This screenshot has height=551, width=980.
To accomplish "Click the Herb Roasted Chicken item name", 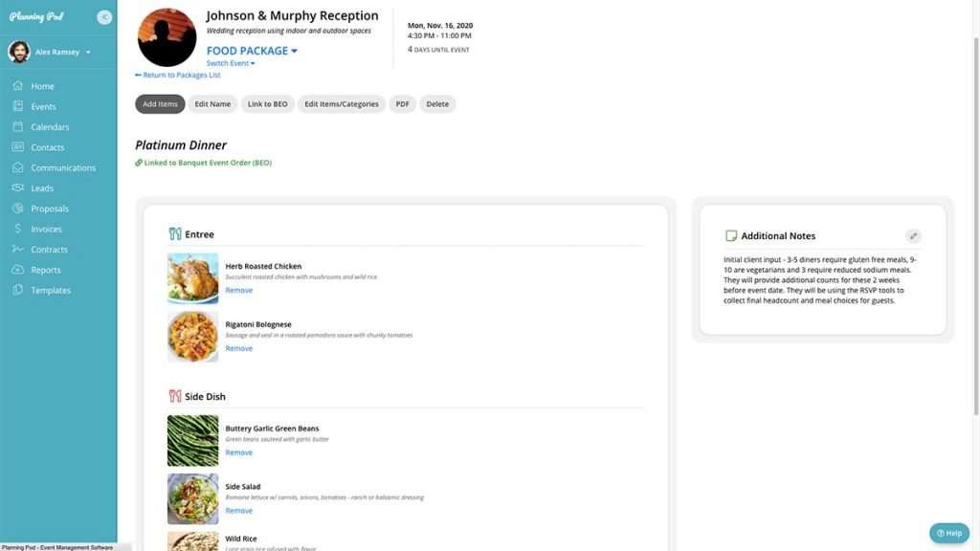I will 263,266.
